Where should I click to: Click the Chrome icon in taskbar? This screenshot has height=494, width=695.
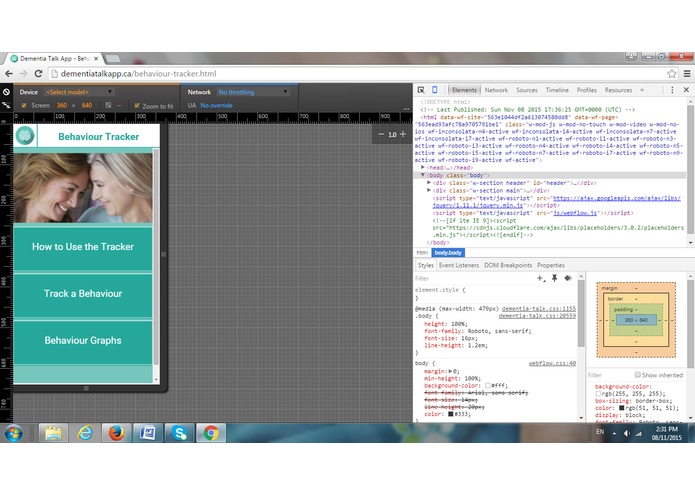click(211, 433)
